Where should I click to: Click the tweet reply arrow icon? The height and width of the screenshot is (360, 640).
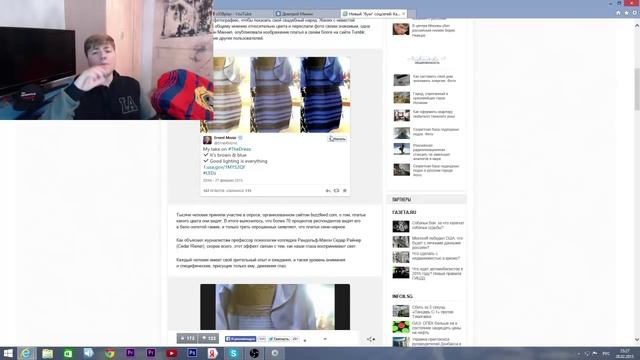point(328,191)
